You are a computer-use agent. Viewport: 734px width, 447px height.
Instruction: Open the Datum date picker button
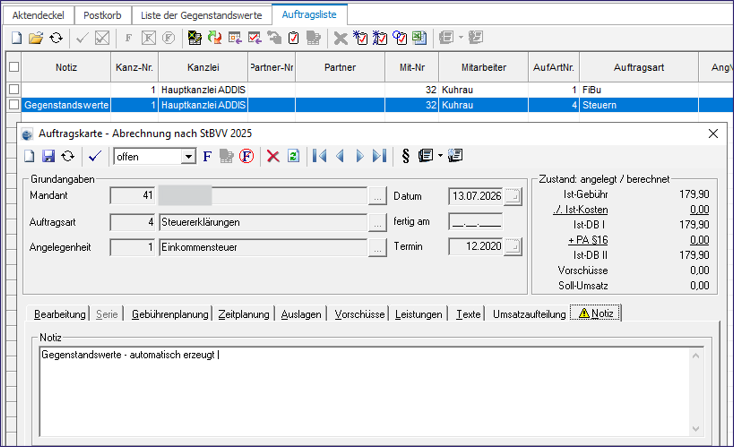[x=513, y=197]
